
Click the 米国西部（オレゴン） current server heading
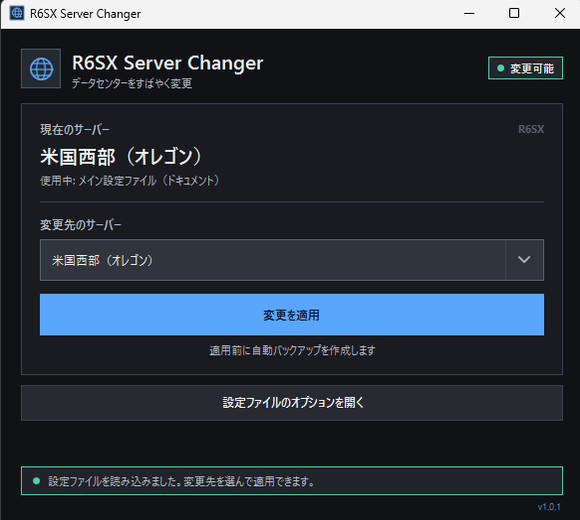[x=121, y=156]
